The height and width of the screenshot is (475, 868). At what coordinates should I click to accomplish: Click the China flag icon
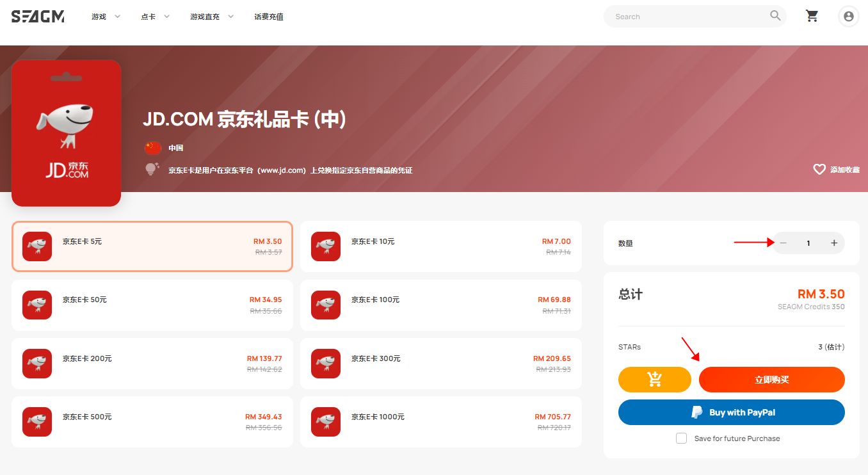click(x=153, y=148)
